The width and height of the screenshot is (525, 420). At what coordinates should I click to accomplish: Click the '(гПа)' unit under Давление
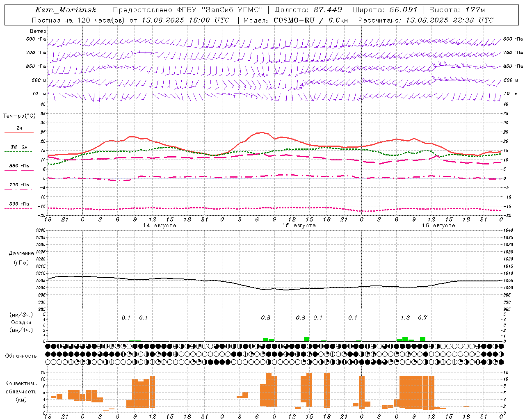pos(21,263)
